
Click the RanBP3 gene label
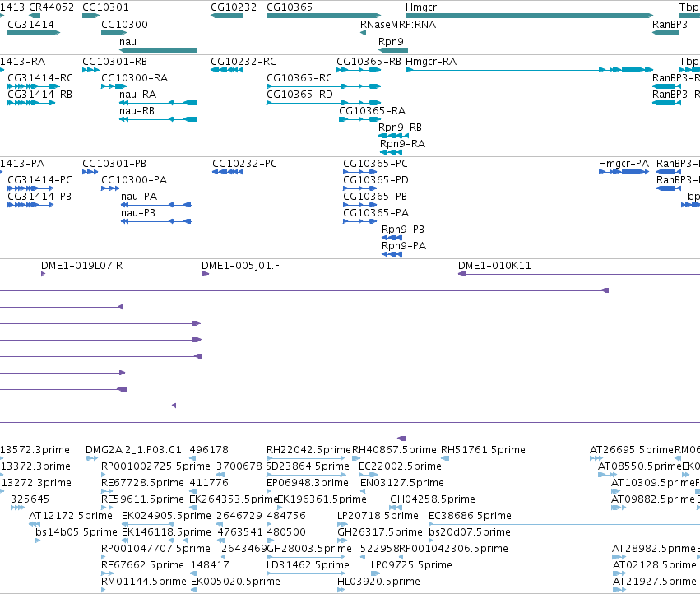coord(670,25)
